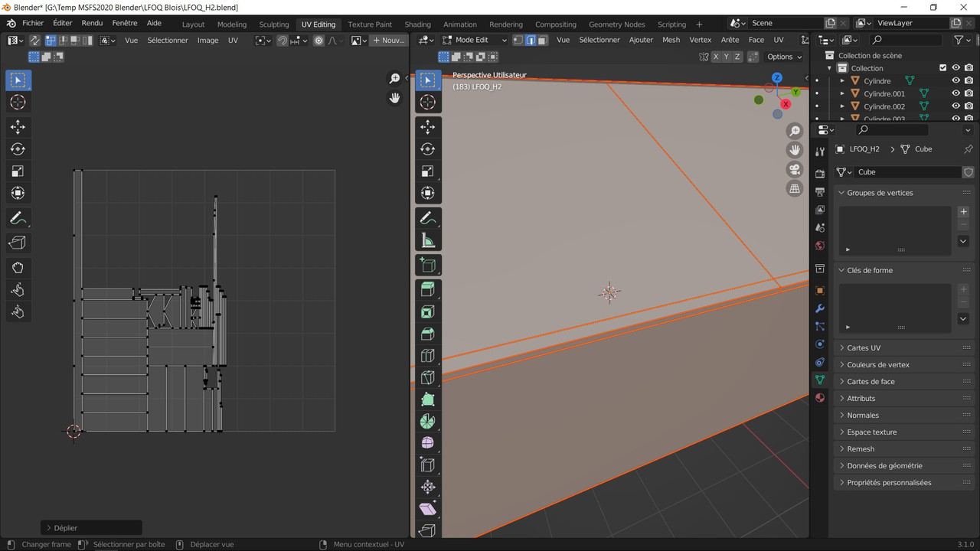Select the Smooth vertices tool
This screenshot has width=980, height=551.
click(428, 443)
